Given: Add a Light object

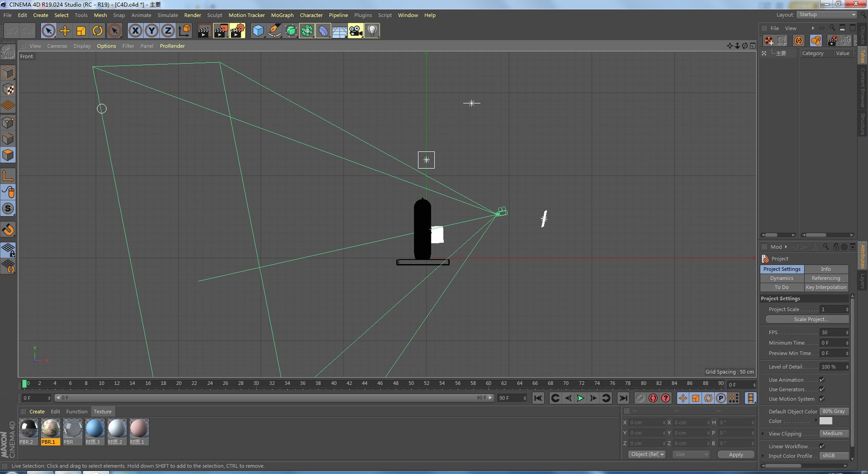Looking at the screenshot, I should tap(372, 31).
